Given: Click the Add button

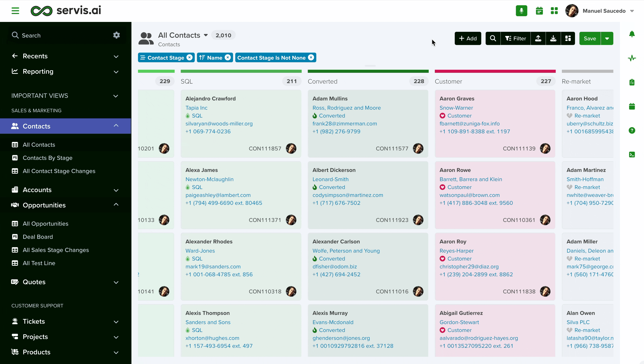Looking at the screenshot, I should tap(468, 38).
